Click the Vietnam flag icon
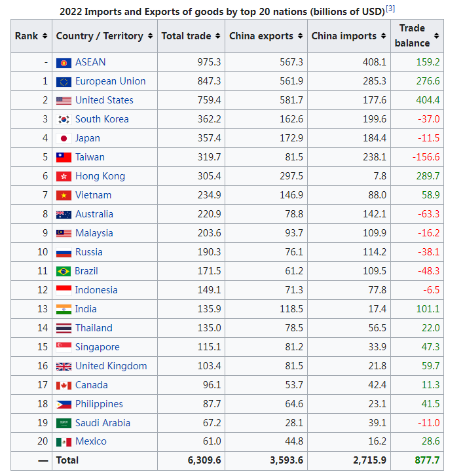This screenshot has height=476, width=463. click(64, 196)
